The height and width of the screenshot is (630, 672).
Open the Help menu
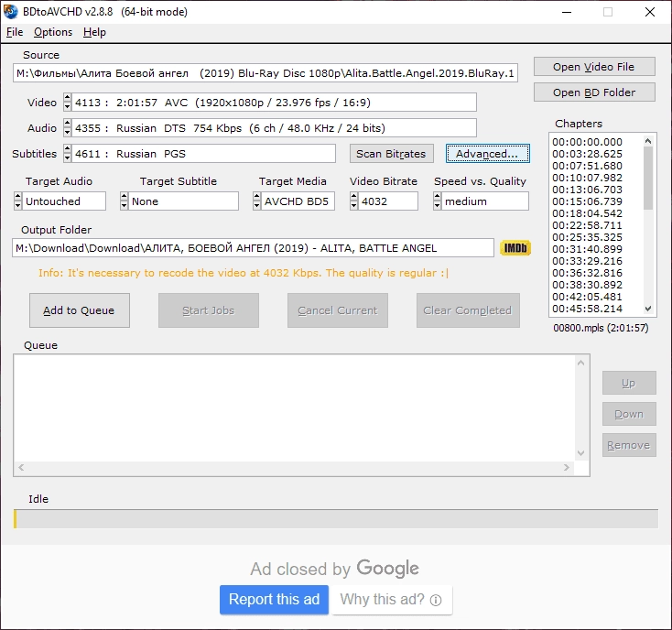94,32
